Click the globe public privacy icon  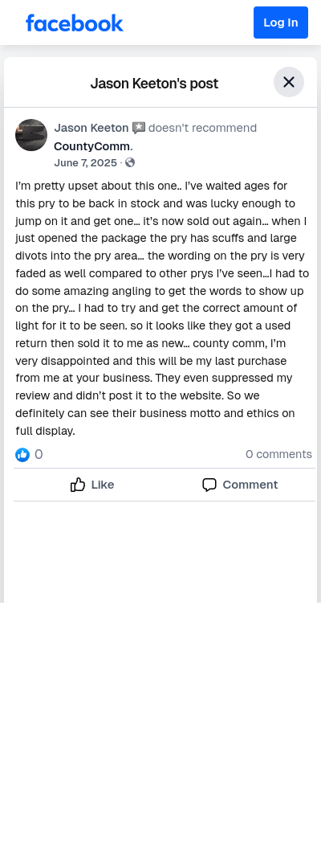[130, 162]
